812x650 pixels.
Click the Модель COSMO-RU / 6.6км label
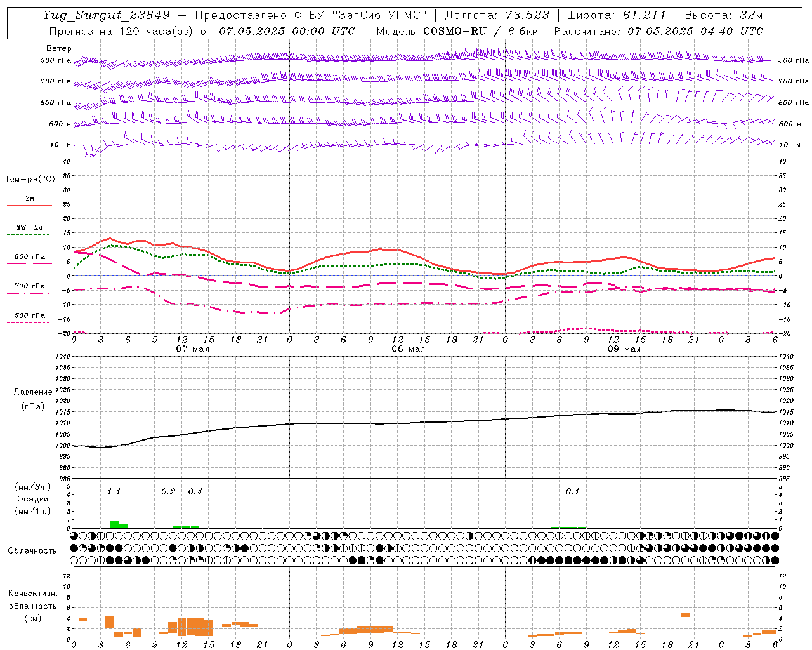tap(457, 31)
